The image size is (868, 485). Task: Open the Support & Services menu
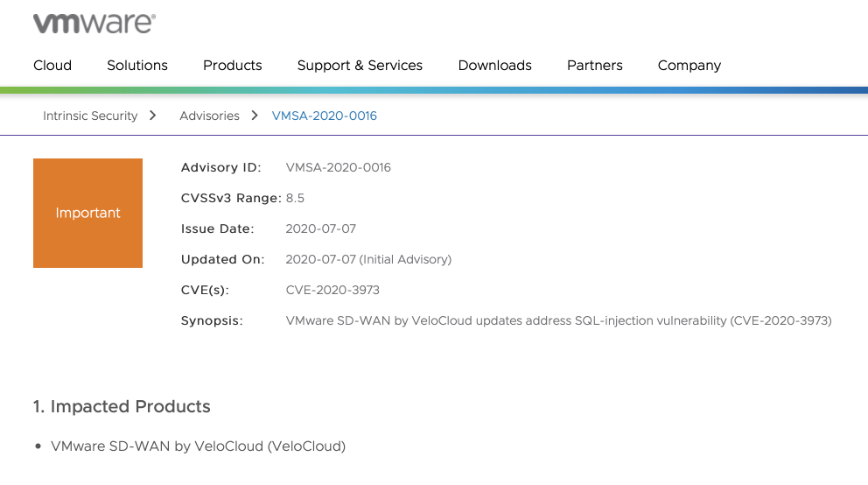click(360, 66)
